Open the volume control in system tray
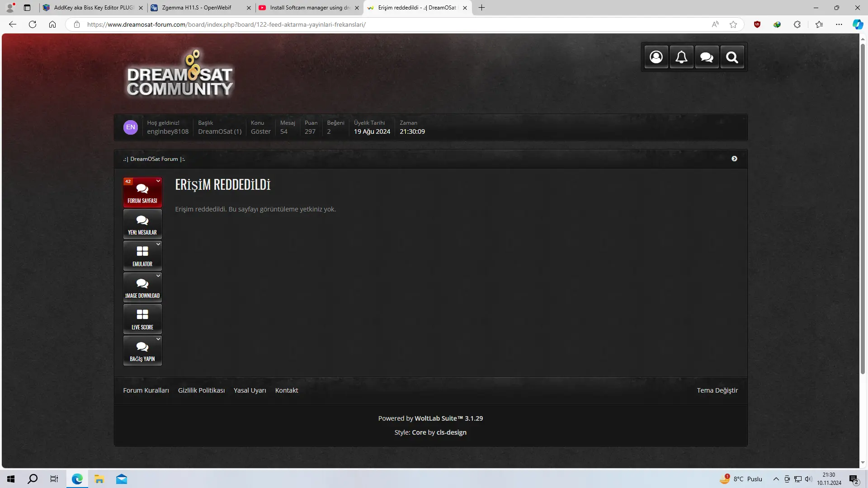Viewport: 868px width, 488px height. pyautogui.click(x=808, y=479)
